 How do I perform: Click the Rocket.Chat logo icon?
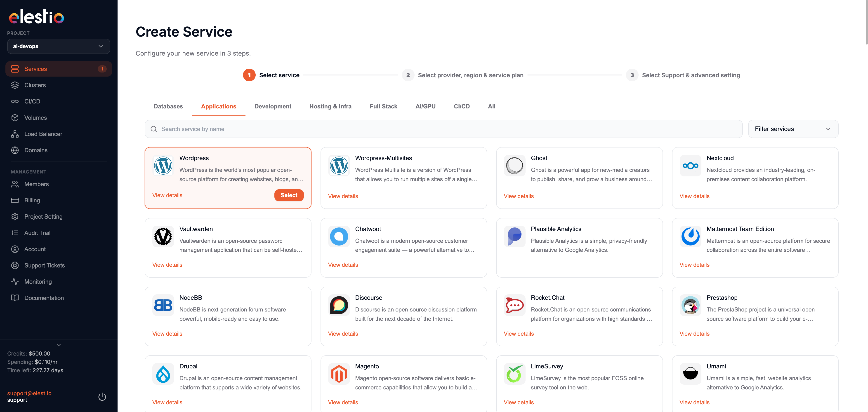(x=514, y=305)
